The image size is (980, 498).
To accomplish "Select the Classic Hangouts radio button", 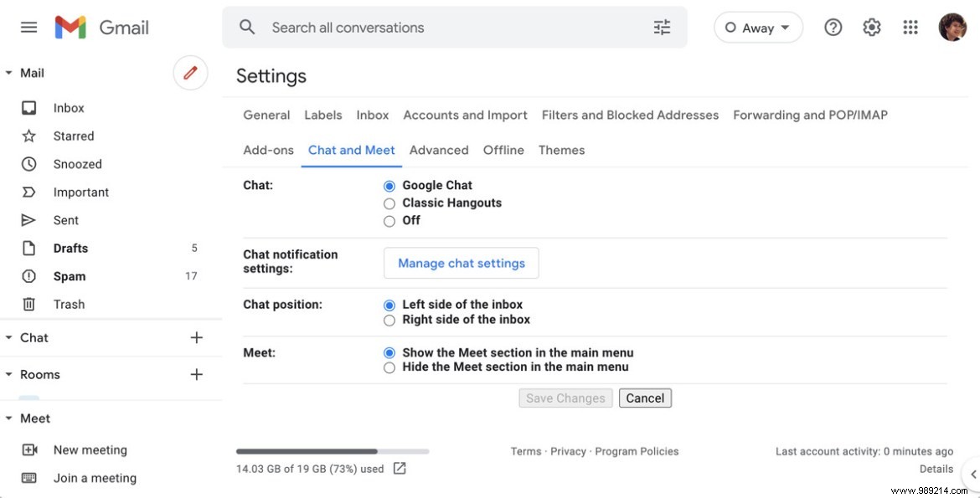I will [389, 203].
